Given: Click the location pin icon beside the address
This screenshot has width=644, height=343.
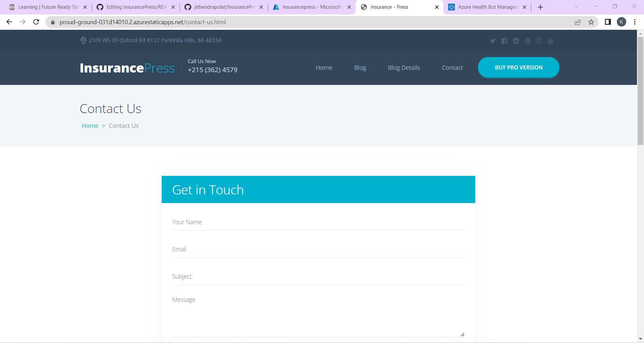Looking at the screenshot, I should (x=83, y=41).
